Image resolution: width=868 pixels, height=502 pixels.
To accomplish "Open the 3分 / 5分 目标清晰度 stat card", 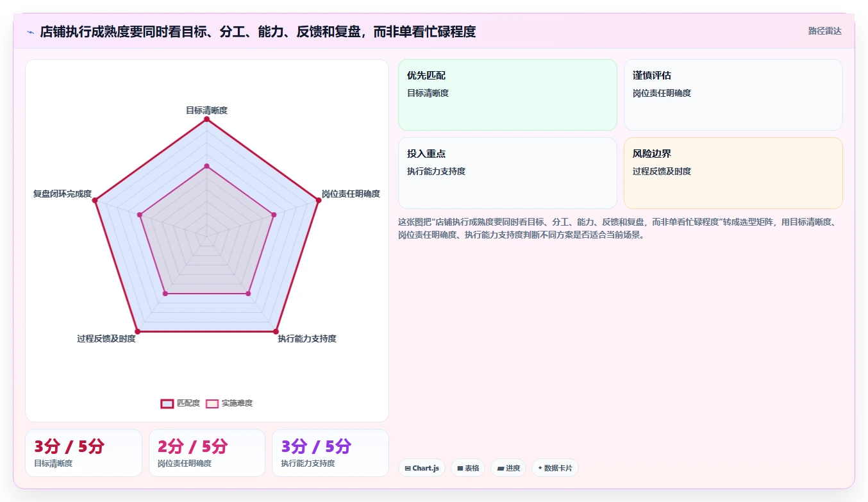I will (83, 453).
